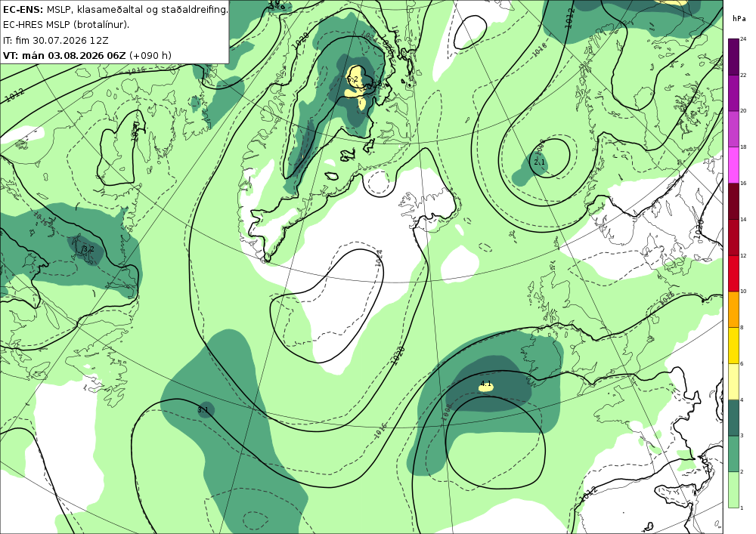This screenshot has height=534, width=756.
Task: Click the golden yellow 6–8 hPa legend swatch
Action: click(734, 346)
